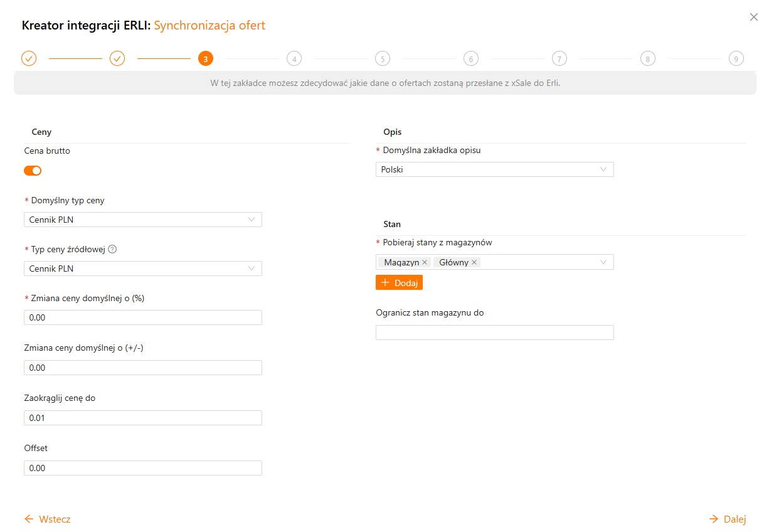
Task: Jump to wizard step 9
Action: [736, 58]
